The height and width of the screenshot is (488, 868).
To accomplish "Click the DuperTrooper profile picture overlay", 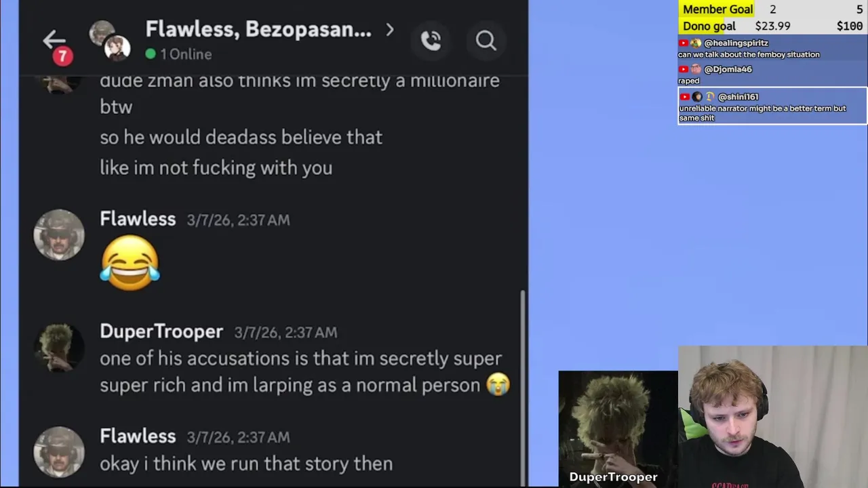I will pyautogui.click(x=618, y=428).
